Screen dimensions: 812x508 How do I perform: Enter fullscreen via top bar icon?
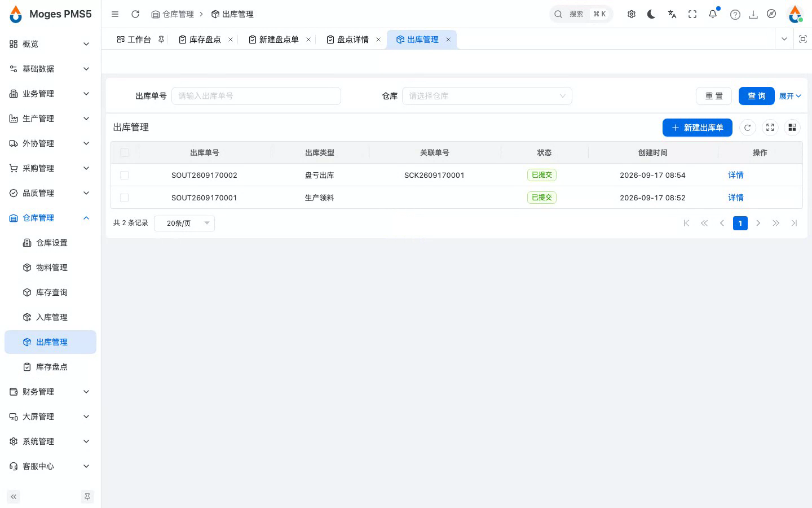click(x=692, y=14)
